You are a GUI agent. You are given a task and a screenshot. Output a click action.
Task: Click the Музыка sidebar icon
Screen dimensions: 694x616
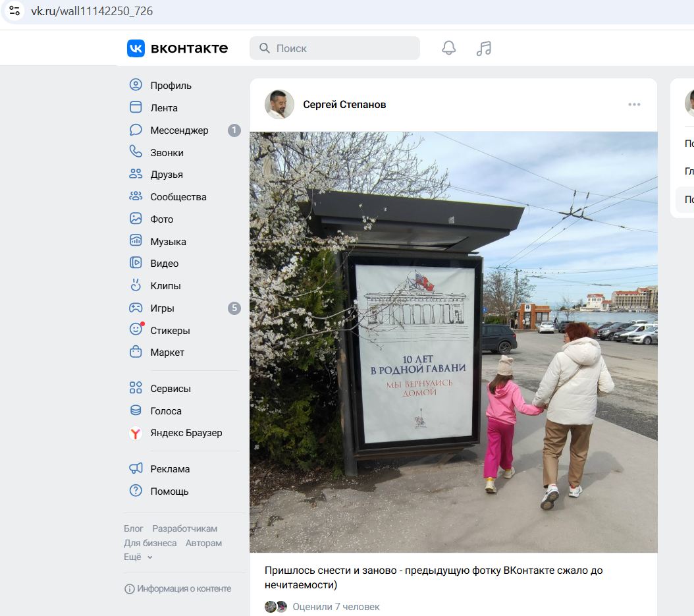pyautogui.click(x=136, y=241)
